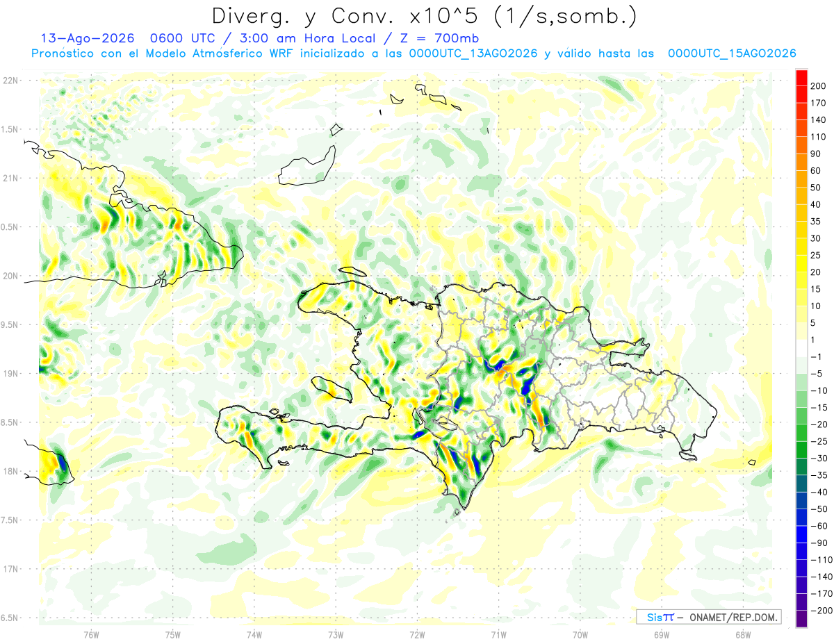The width and height of the screenshot is (834, 644).
Task: Click the '-60' color bar value
Action: click(818, 526)
